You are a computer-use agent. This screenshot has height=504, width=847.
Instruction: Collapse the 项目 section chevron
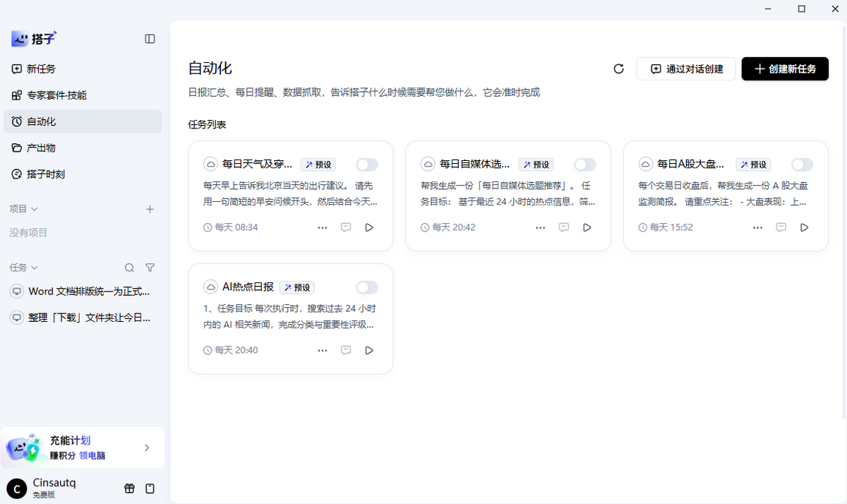[35, 209]
